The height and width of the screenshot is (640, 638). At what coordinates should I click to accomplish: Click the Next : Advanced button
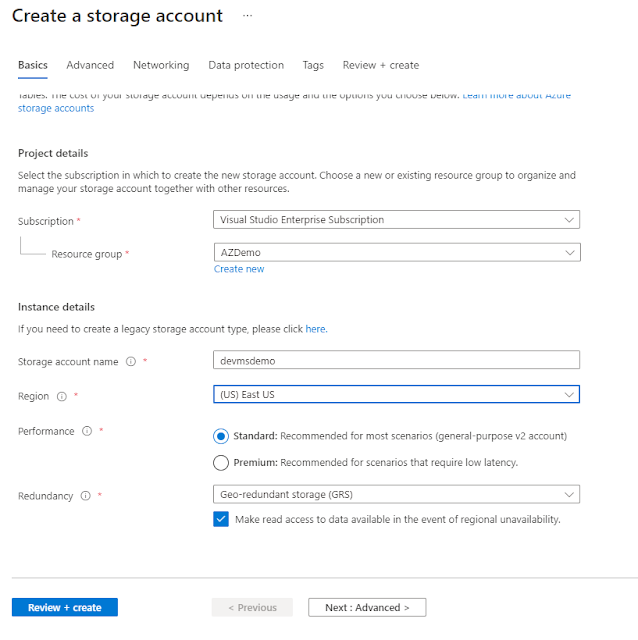pyautogui.click(x=367, y=607)
